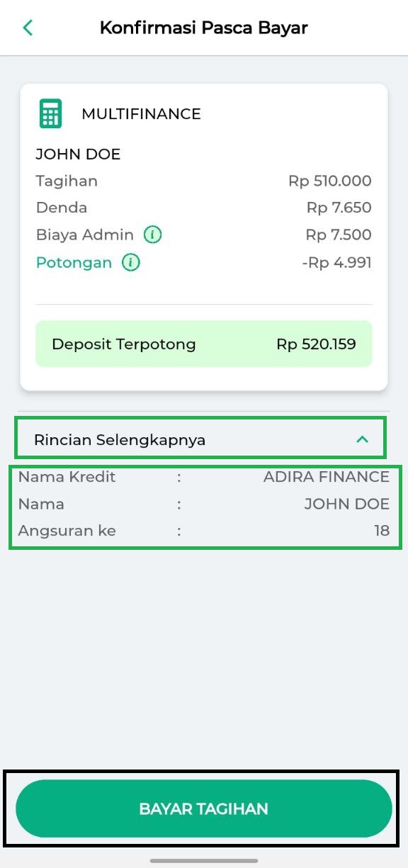Toggle the Rincian Selengkapnya section
This screenshot has height=868, width=408.
click(201, 439)
